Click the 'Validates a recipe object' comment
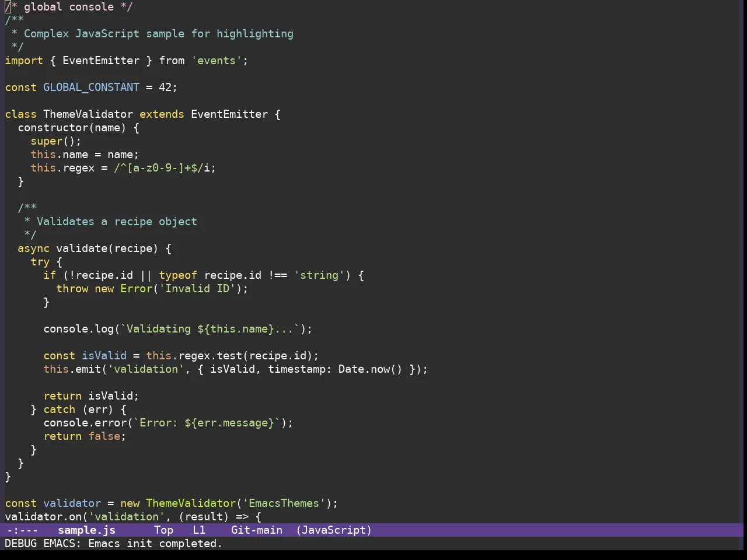747x560 pixels. coord(117,222)
